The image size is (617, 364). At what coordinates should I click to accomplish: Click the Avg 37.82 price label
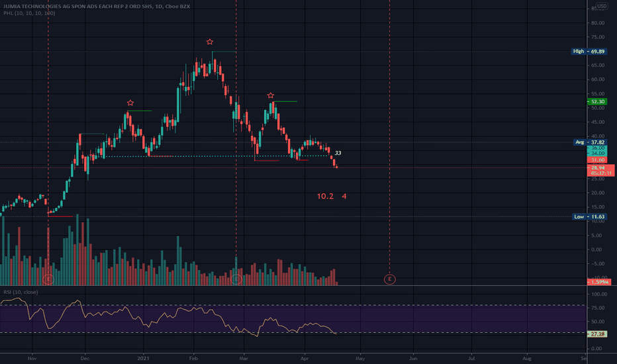click(x=591, y=142)
